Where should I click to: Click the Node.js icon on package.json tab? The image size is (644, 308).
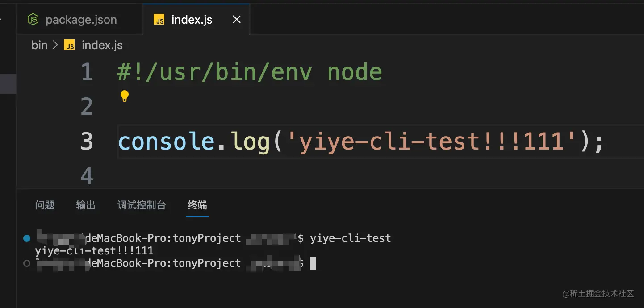coord(33,19)
